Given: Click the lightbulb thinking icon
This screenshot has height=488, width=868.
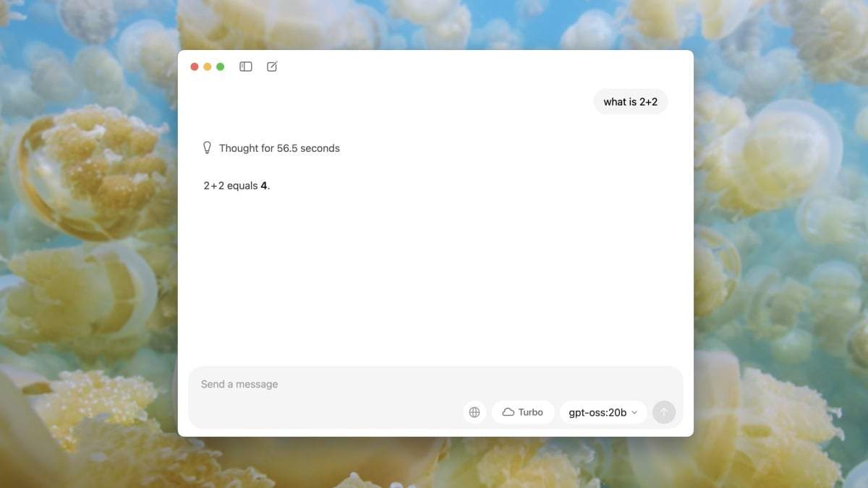Looking at the screenshot, I should click(x=208, y=148).
